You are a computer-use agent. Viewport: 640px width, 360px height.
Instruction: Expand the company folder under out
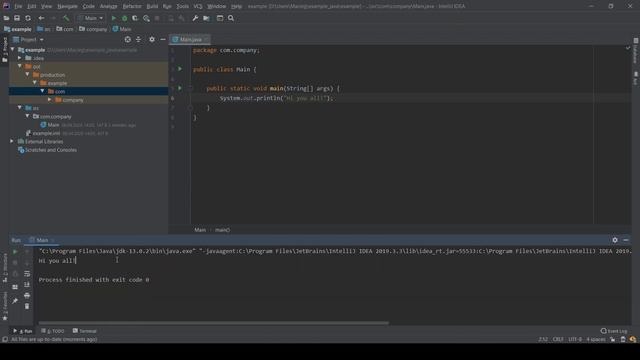click(50, 100)
